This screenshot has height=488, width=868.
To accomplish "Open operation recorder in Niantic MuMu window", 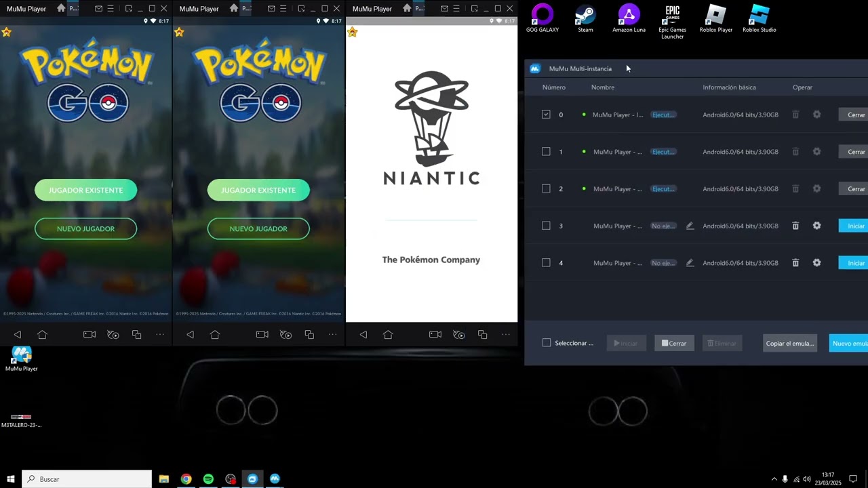I will 459,335.
